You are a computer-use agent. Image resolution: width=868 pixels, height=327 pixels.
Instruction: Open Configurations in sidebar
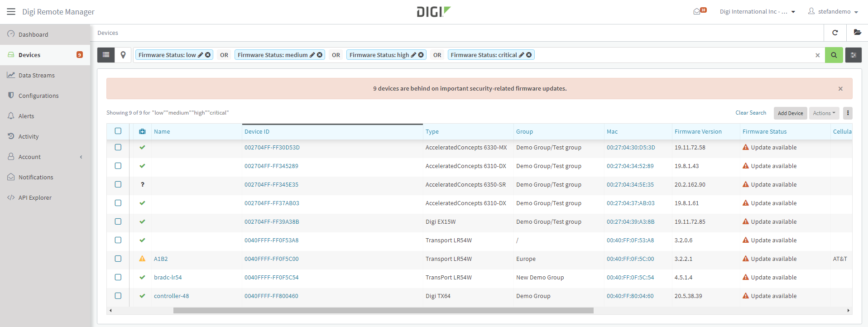point(45,96)
